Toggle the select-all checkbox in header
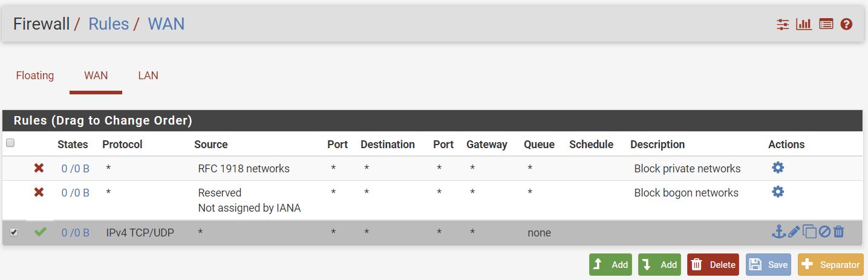The image size is (868, 280). [10, 143]
